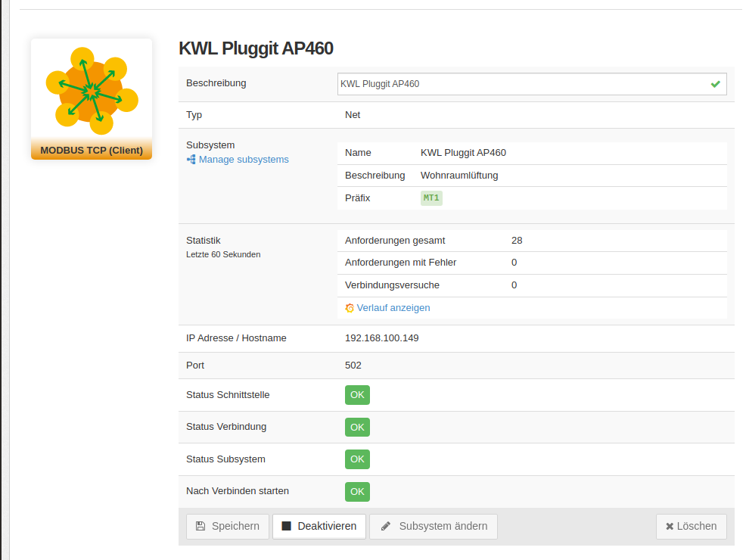Click the Letzte 60 Sekunden label
The height and width of the screenshot is (560, 746).
[x=223, y=254]
